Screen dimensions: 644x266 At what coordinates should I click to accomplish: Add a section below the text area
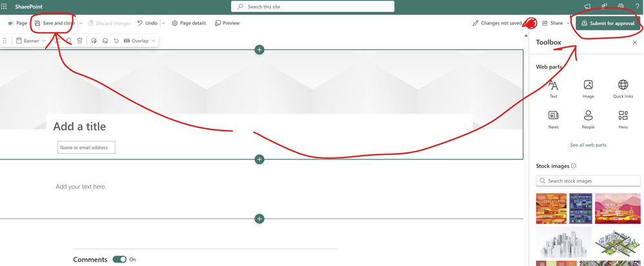click(259, 218)
